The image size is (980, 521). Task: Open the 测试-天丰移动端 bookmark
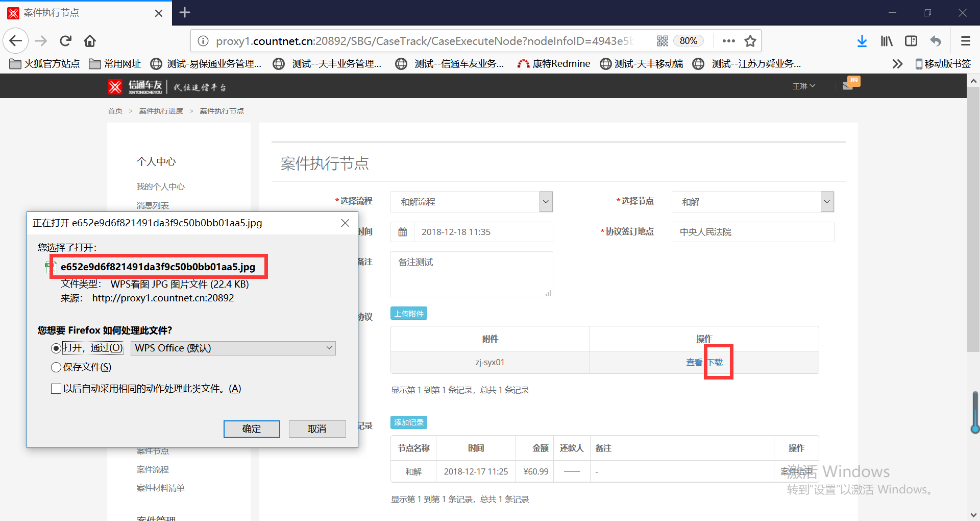click(642, 64)
